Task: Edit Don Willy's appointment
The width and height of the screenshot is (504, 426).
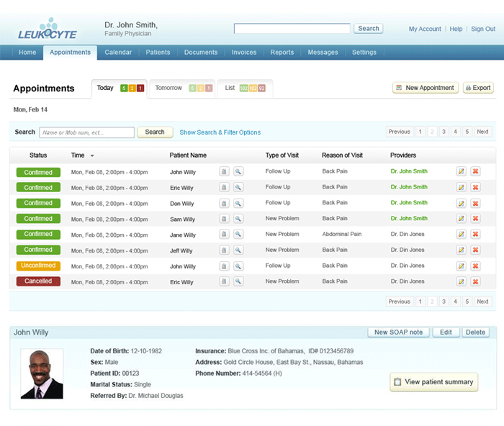Action: 462,203
